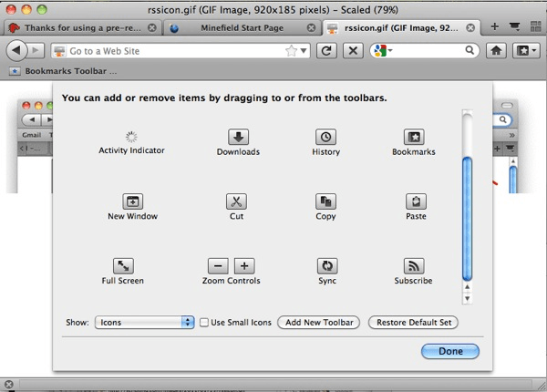The image size is (547, 392).
Task: Expand the bookmarks menu button in toolbar
Action: click(526, 50)
